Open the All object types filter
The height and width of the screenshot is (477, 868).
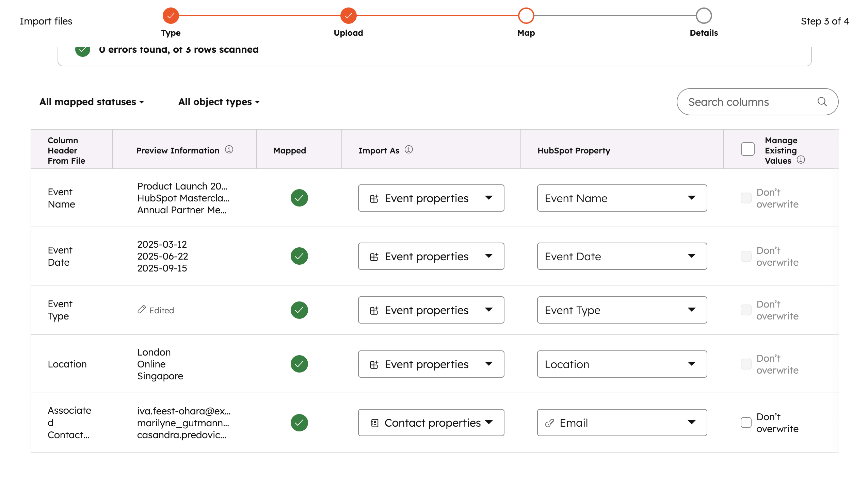(x=219, y=102)
